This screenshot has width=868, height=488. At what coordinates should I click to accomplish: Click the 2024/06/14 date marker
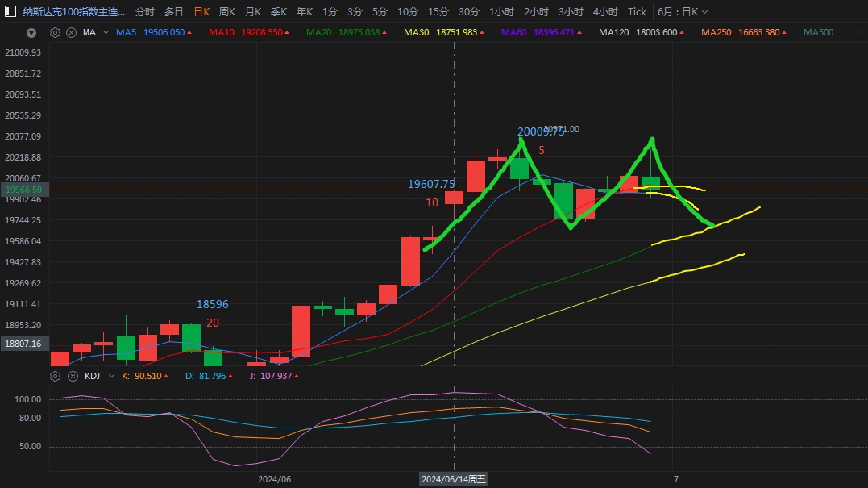pos(454,479)
